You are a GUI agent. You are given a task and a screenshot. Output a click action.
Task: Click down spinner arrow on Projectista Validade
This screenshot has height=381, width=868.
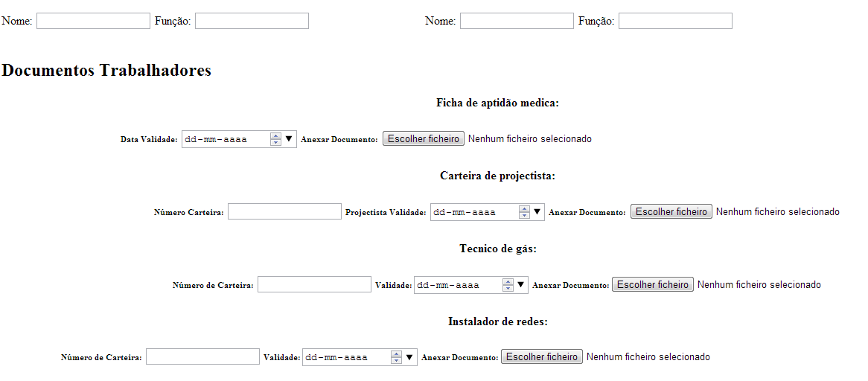point(524,215)
